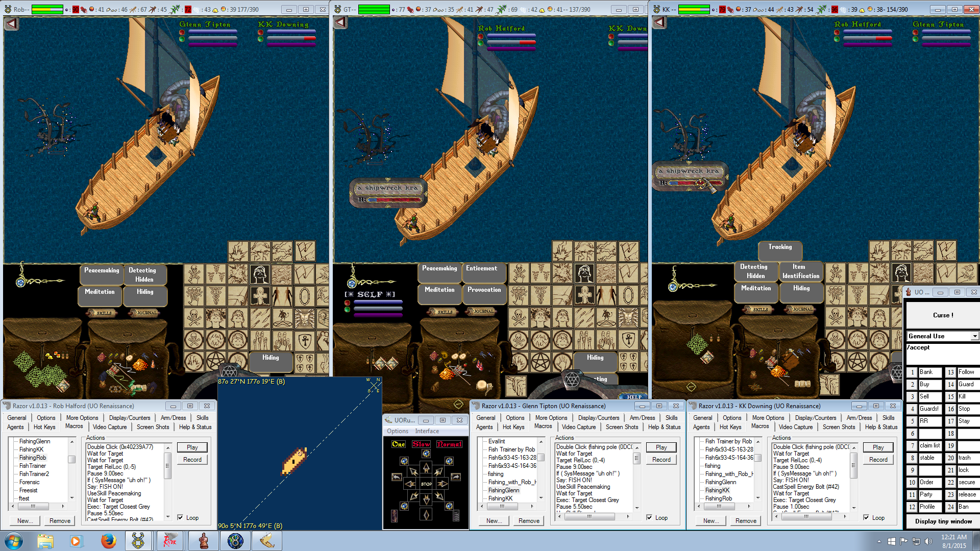The image size is (980, 551).
Task: Click the shipwreck kraken health bar in GT window
Action: 395,199
